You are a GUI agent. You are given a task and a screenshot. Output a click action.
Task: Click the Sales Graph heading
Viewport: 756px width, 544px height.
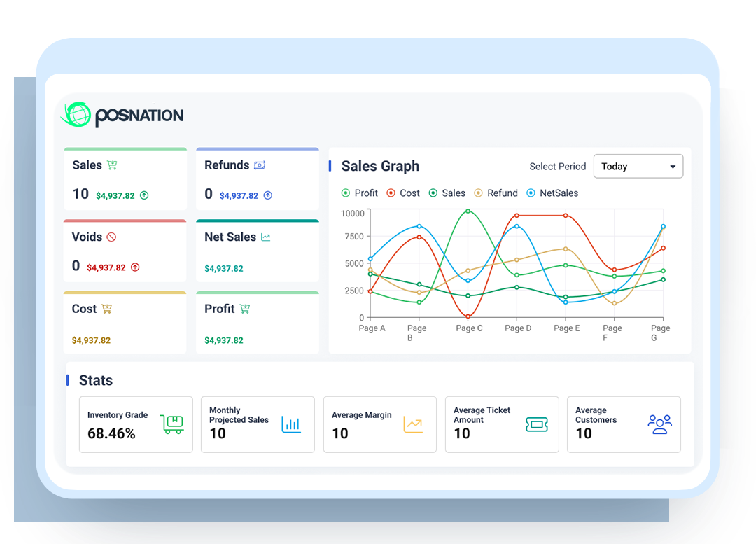point(380,166)
